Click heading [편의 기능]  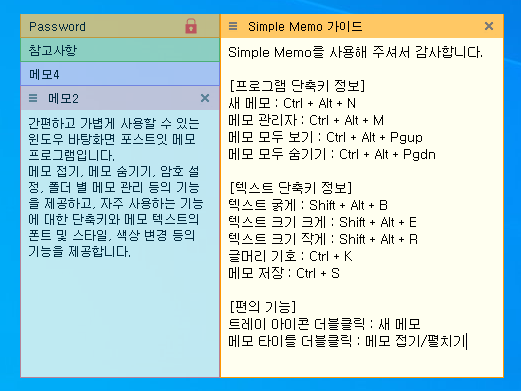point(263,307)
